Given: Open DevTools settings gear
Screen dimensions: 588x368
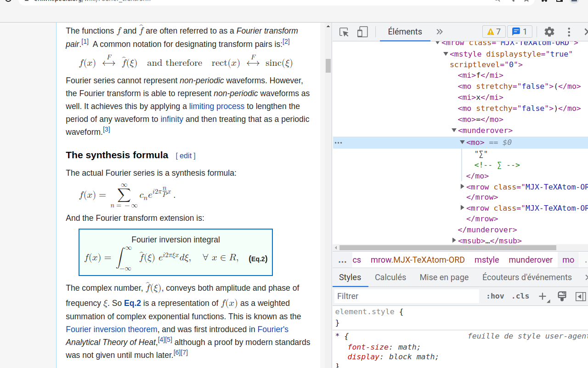Looking at the screenshot, I should 549,32.
